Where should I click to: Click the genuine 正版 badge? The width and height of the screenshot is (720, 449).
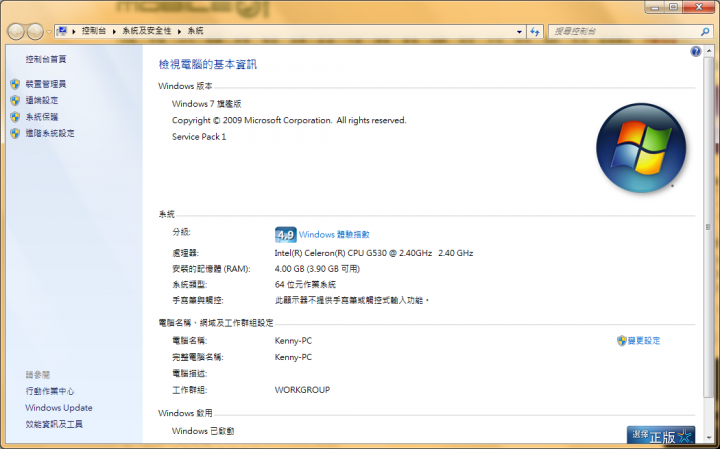coord(660,434)
